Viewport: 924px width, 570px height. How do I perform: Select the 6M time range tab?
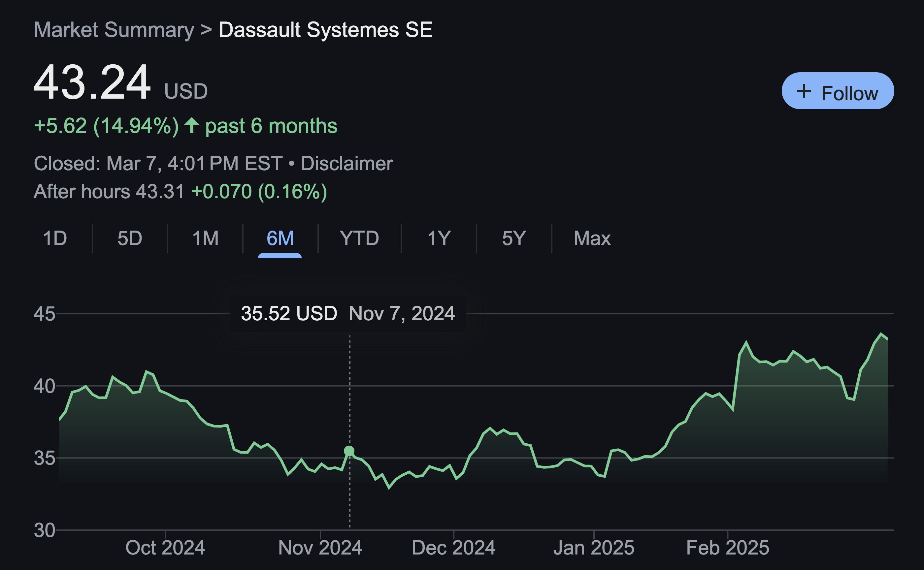(280, 238)
